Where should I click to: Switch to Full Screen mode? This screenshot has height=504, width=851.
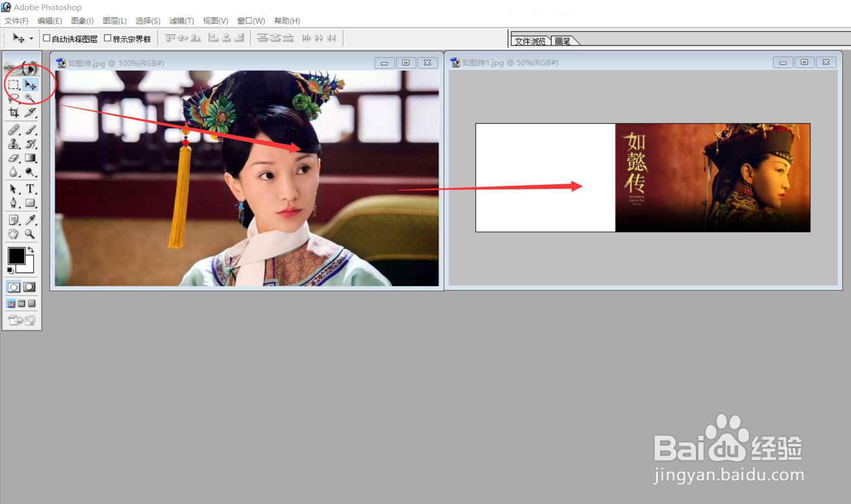(31, 304)
